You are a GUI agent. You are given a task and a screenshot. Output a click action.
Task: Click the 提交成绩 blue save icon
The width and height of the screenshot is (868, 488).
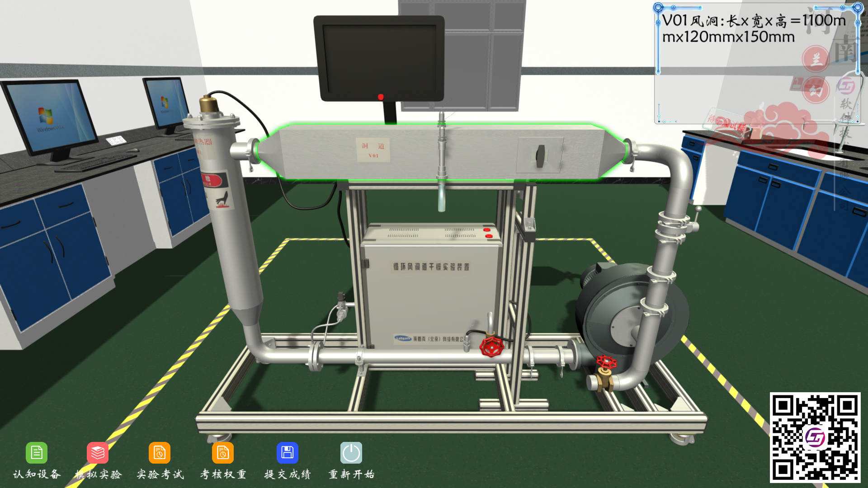click(288, 453)
